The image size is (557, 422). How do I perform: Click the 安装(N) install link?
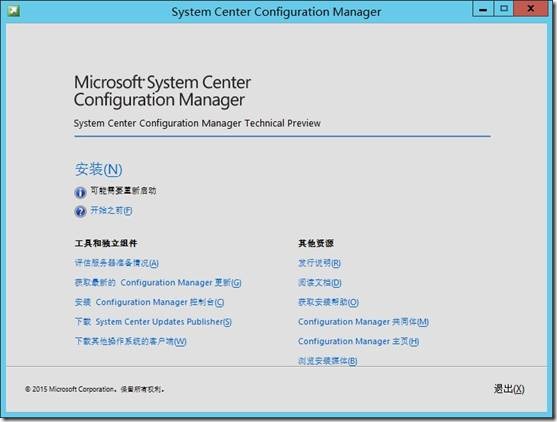(x=98, y=169)
